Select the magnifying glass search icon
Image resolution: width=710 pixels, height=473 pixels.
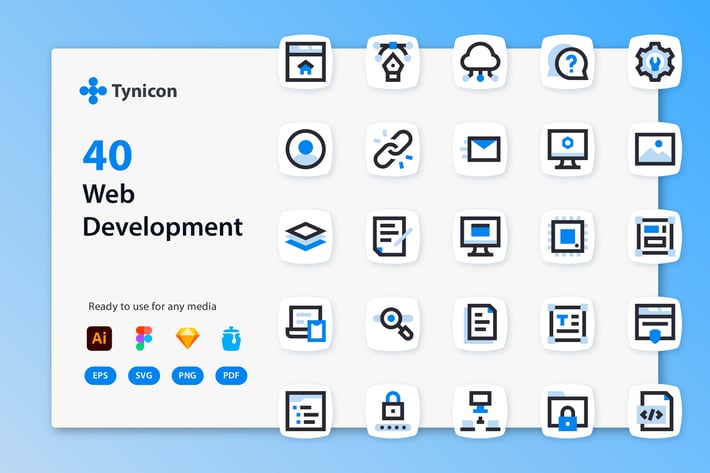[x=393, y=324]
